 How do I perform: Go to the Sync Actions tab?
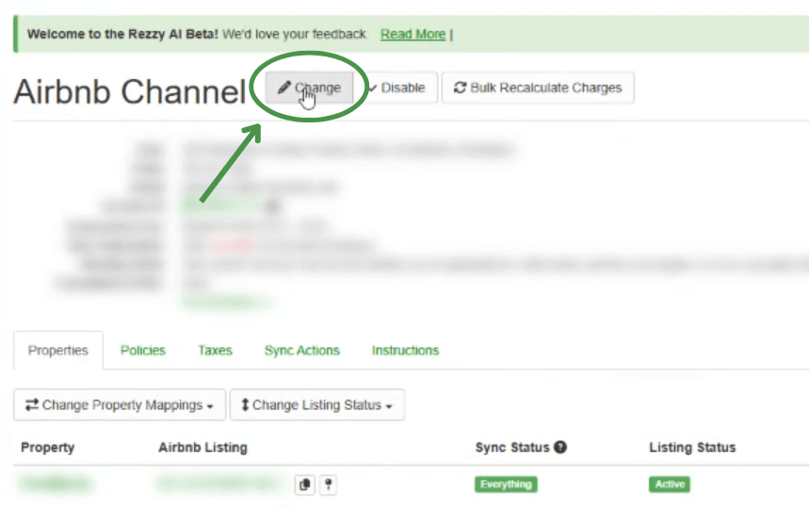point(301,350)
